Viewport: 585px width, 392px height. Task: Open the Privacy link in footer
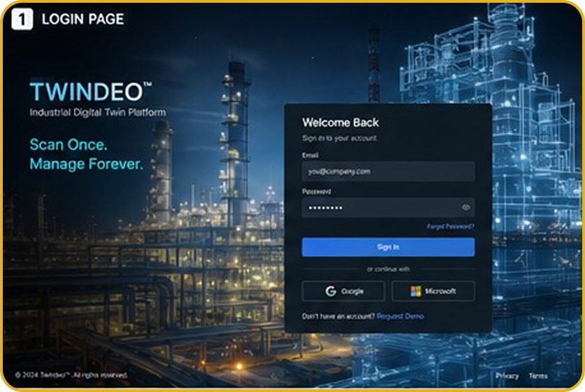click(x=507, y=376)
